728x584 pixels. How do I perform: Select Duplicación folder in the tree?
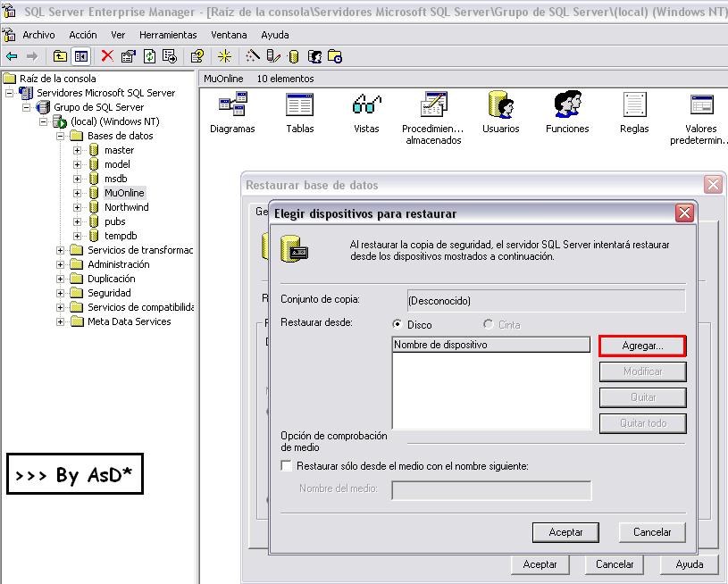(x=112, y=279)
